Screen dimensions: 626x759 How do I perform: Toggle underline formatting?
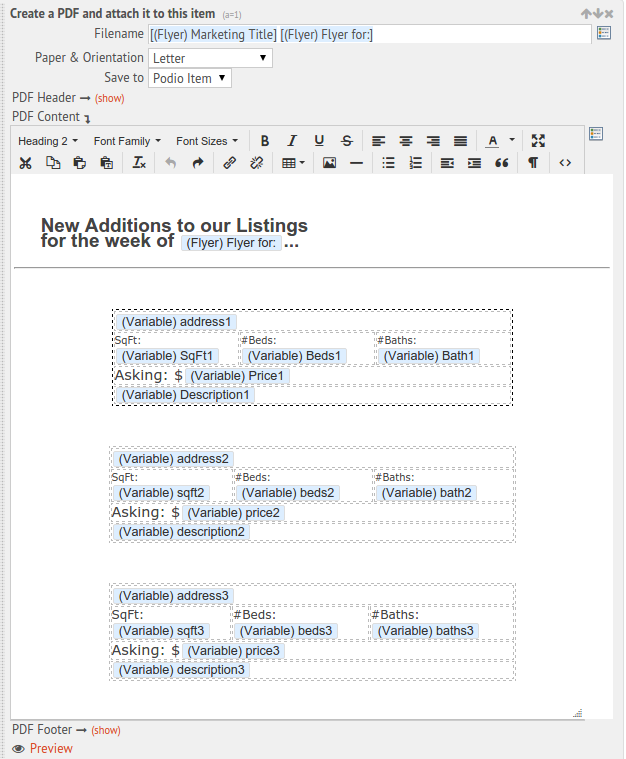319,141
